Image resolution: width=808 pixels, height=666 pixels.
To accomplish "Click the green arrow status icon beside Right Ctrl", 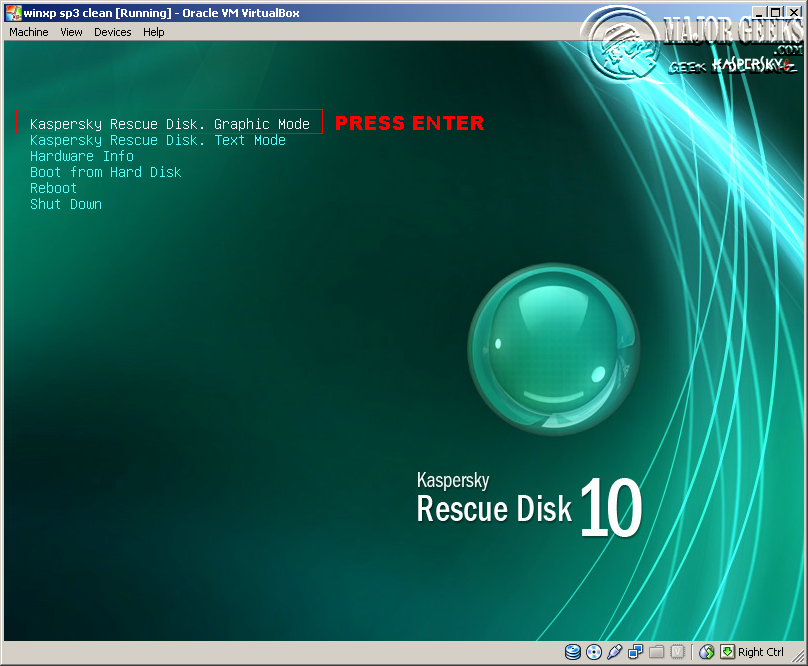I will pos(727,652).
